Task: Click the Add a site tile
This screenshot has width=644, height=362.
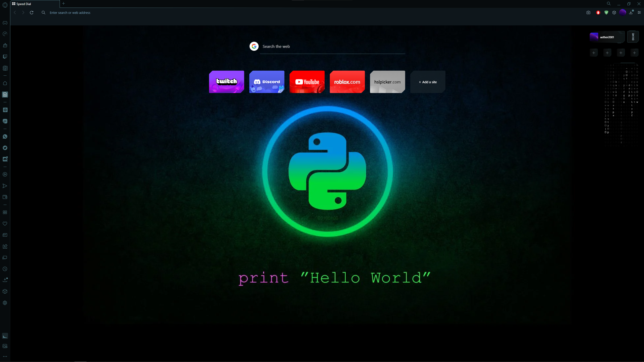Action: [428, 82]
